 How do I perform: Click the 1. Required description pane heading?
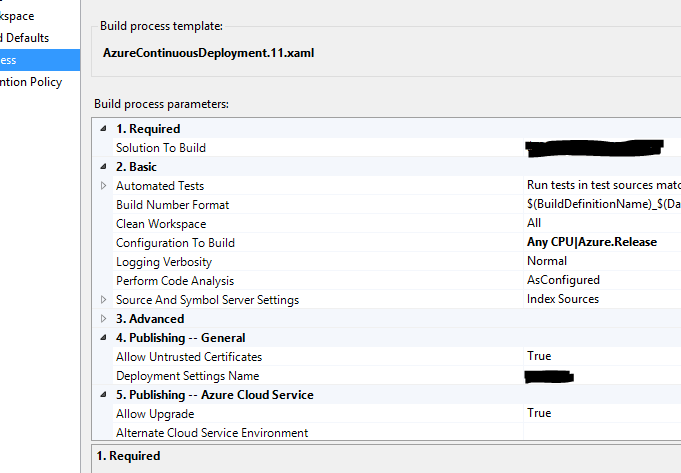(x=128, y=456)
